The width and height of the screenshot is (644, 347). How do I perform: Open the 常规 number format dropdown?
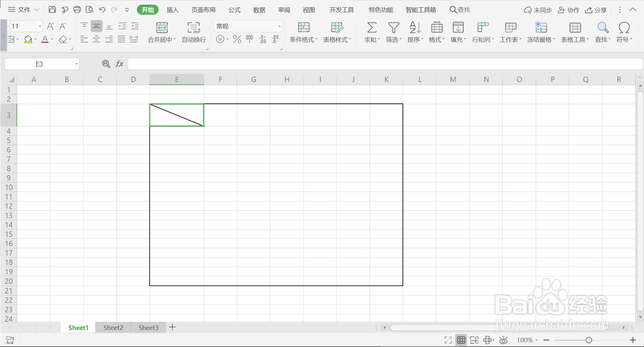pyautogui.click(x=279, y=26)
